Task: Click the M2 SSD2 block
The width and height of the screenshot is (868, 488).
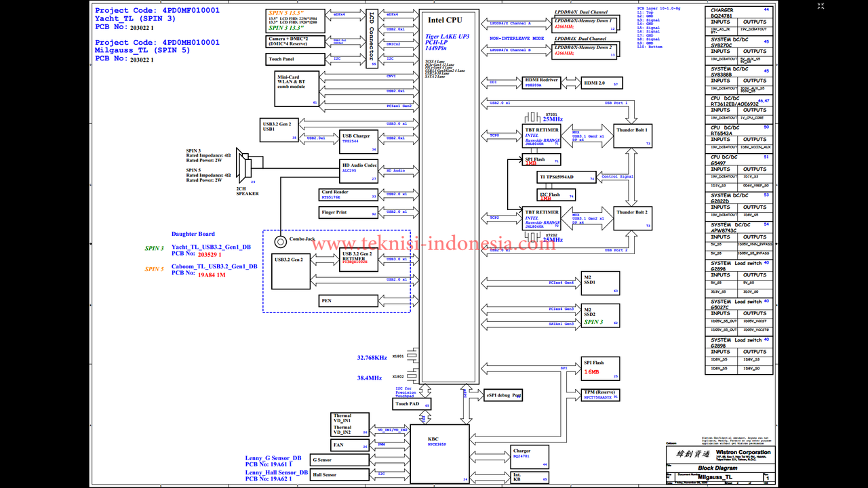Action: pos(600,315)
